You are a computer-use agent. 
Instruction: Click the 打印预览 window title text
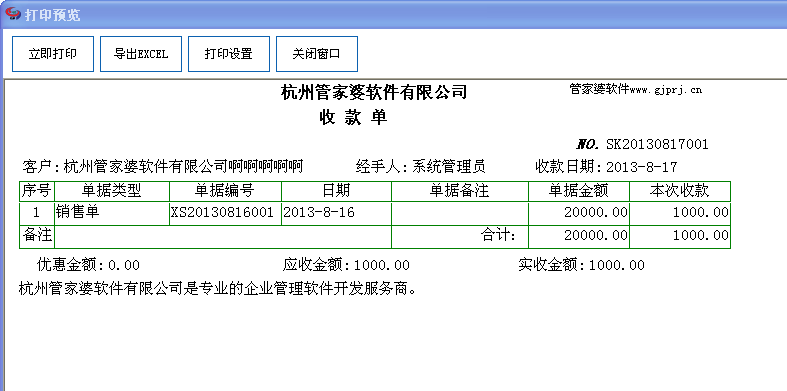point(53,15)
